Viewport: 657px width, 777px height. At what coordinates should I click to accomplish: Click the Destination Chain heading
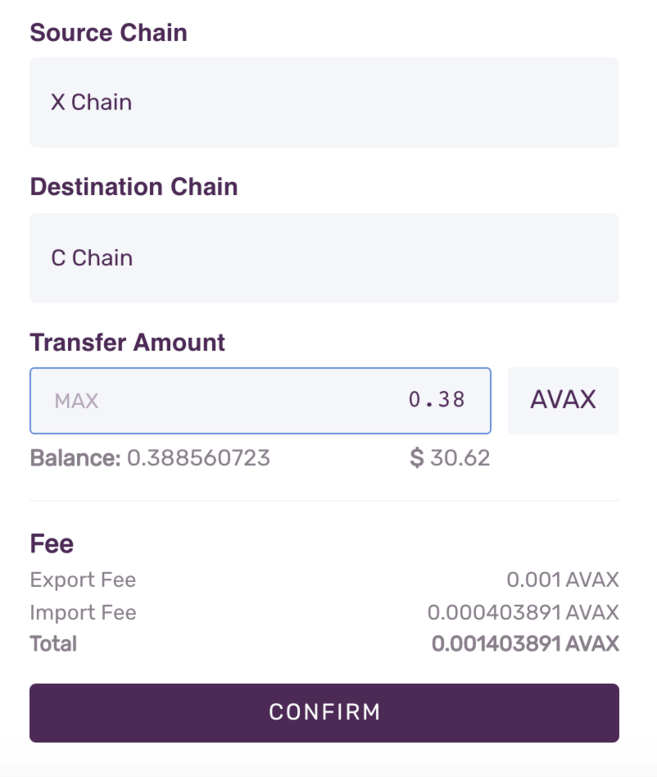(x=134, y=187)
